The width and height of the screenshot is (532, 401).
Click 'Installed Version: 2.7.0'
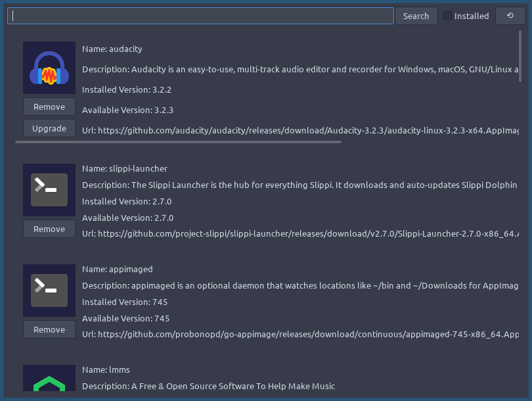click(x=127, y=201)
